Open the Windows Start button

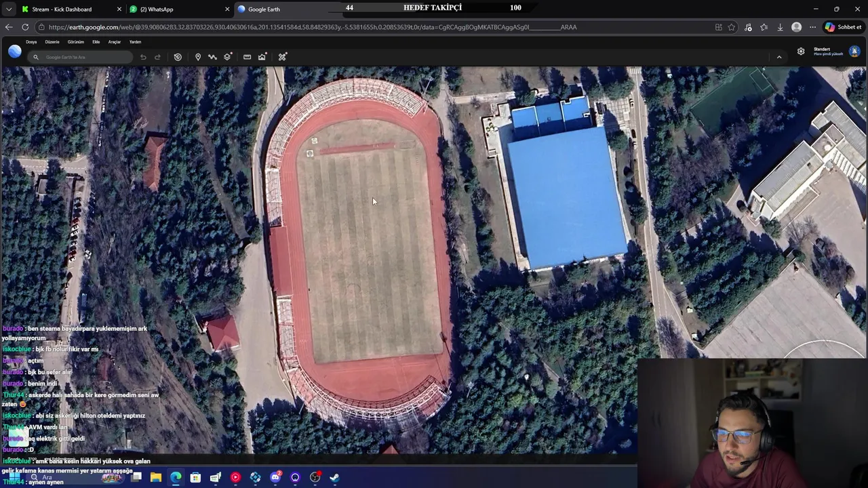pyautogui.click(x=14, y=477)
